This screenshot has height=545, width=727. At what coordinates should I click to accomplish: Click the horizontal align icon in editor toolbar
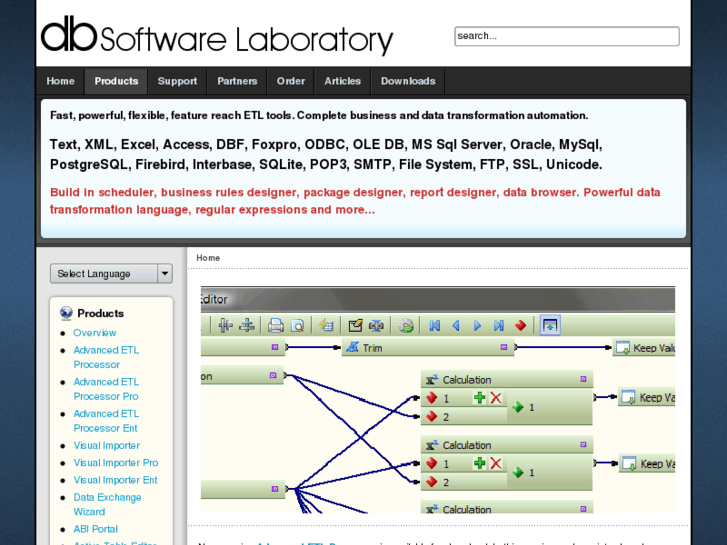(226, 325)
